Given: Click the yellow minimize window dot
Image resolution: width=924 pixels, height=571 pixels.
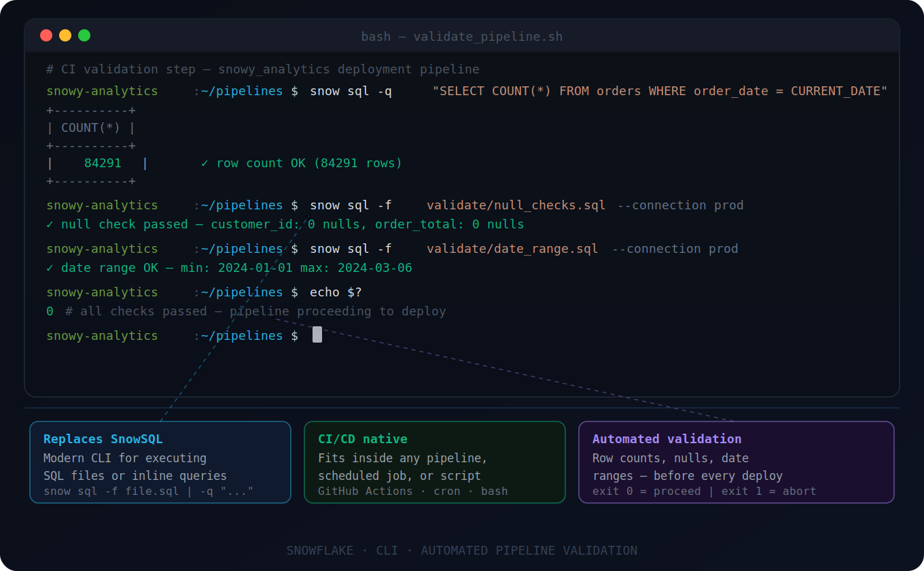Looking at the screenshot, I should coord(65,35).
